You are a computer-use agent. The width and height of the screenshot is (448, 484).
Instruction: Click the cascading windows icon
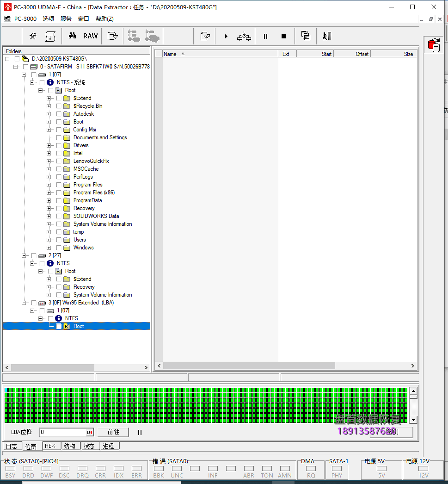click(x=306, y=36)
